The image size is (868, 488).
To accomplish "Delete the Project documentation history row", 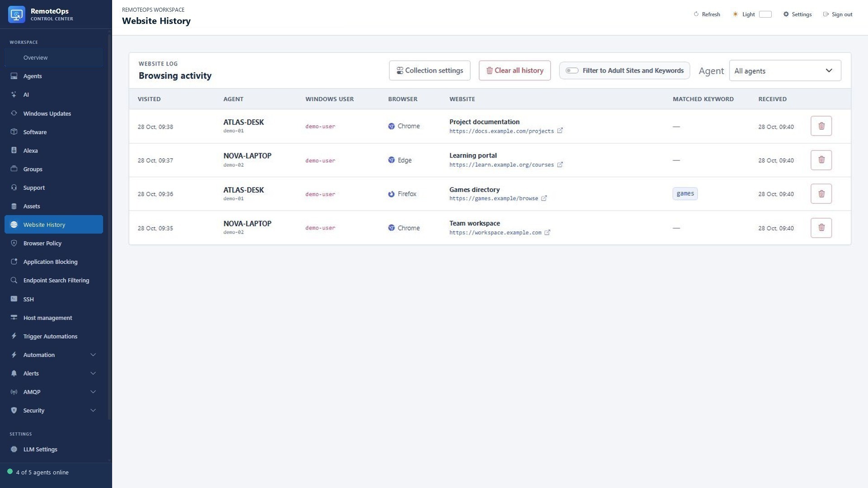I will point(821,126).
